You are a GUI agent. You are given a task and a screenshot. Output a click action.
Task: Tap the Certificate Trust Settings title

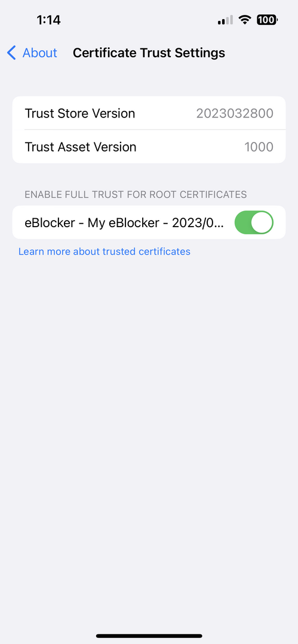tap(149, 53)
